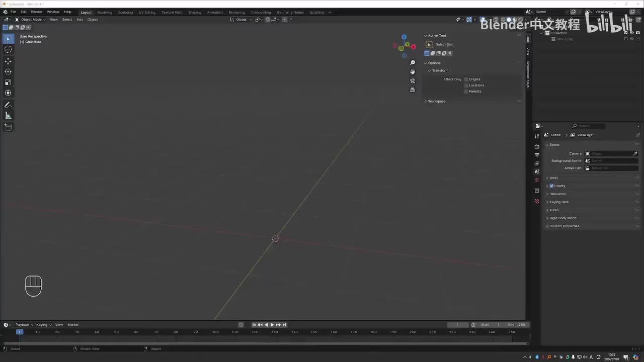The width and height of the screenshot is (644, 362).
Task: Enable Affect Only Parents checkbox
Action: pyautogui.click(x=466, y=91)
